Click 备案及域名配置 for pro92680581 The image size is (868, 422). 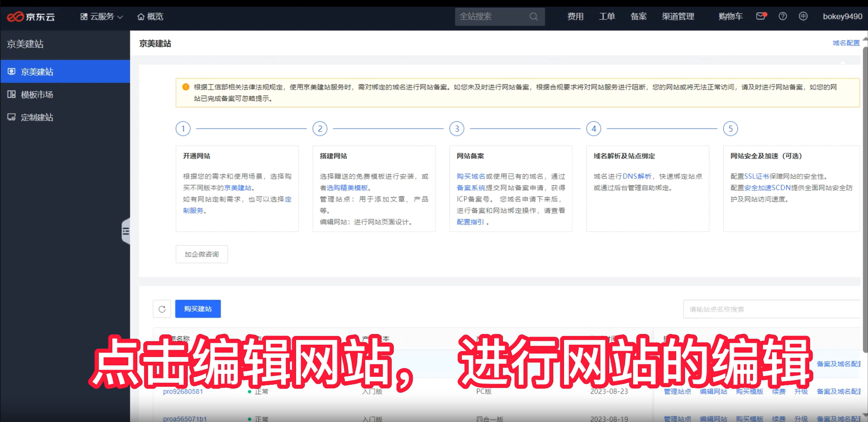[839, 392]
